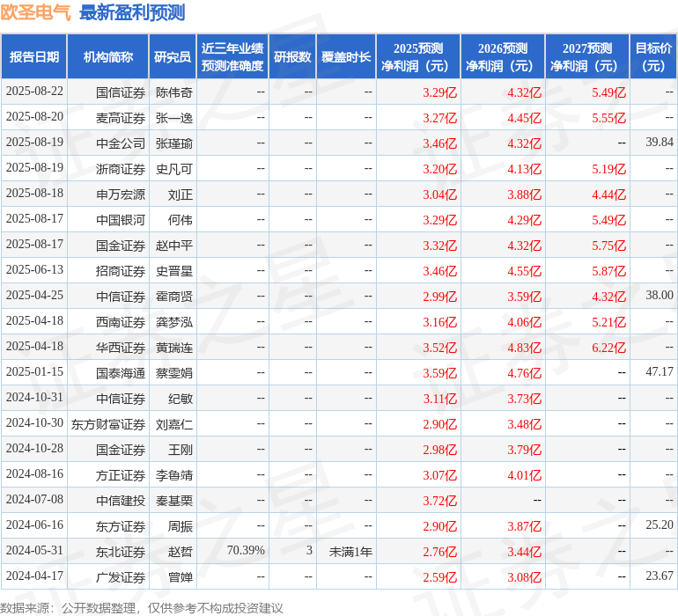This screenshot has height=616, width=678.
Task: Select researcher 霍商贤
Action: [174, 297]
